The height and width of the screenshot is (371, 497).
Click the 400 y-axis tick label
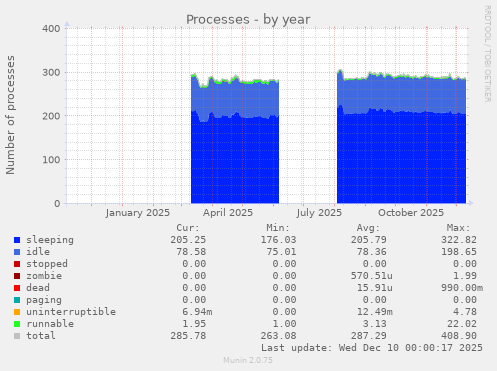[51, 29]
